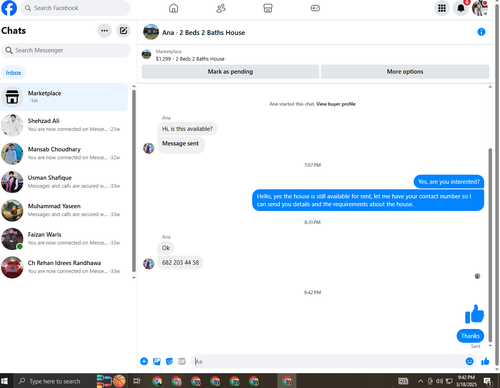Click the conversation vertical scrollbar
500x388 pixels.
[490, 245]
